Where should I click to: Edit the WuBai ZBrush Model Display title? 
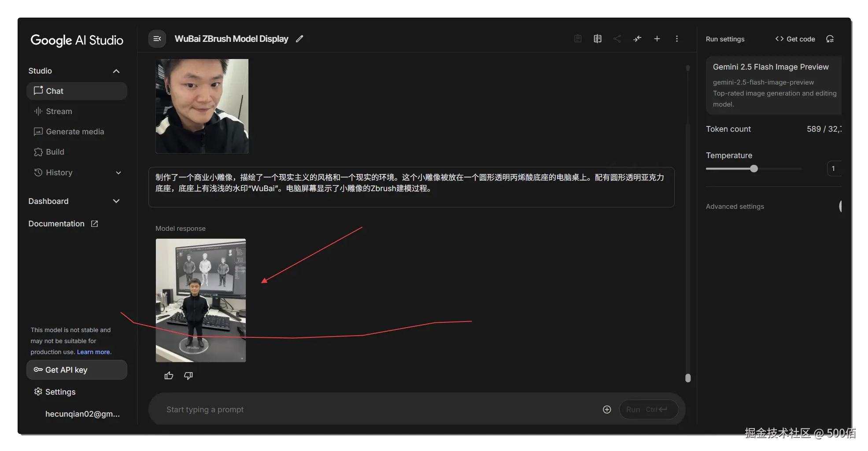299,39
